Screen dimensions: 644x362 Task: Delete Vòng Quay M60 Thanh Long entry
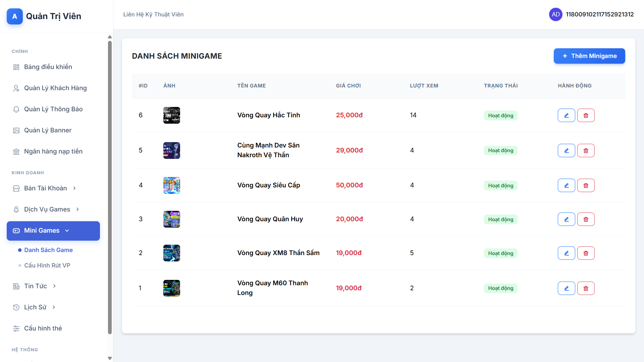[x=586, y=288]
